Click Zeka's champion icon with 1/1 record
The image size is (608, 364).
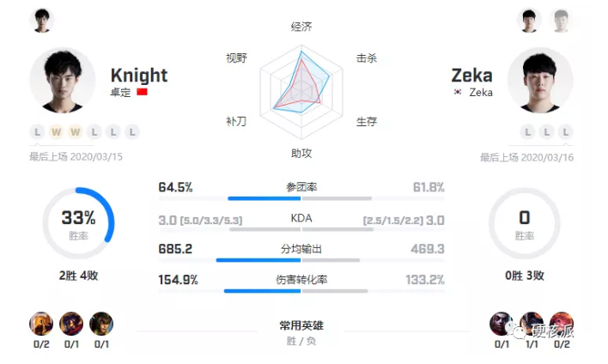532,324
